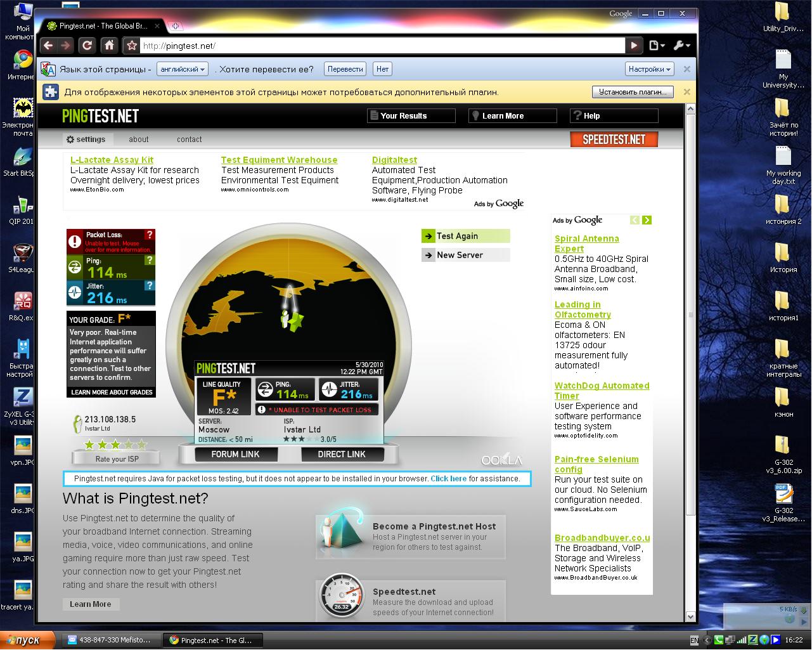
Task: Reload the Pingtest.net page
Action: (x=87, y=46)
